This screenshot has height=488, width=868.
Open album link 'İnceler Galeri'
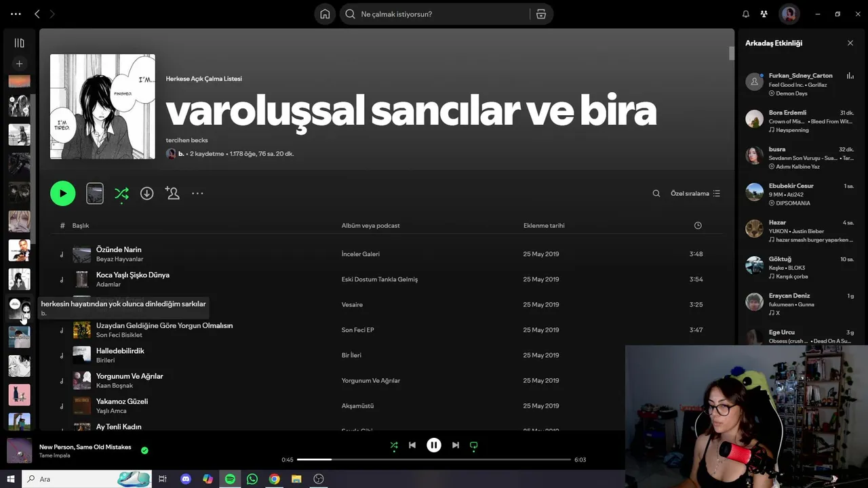(x=360, y=254)
